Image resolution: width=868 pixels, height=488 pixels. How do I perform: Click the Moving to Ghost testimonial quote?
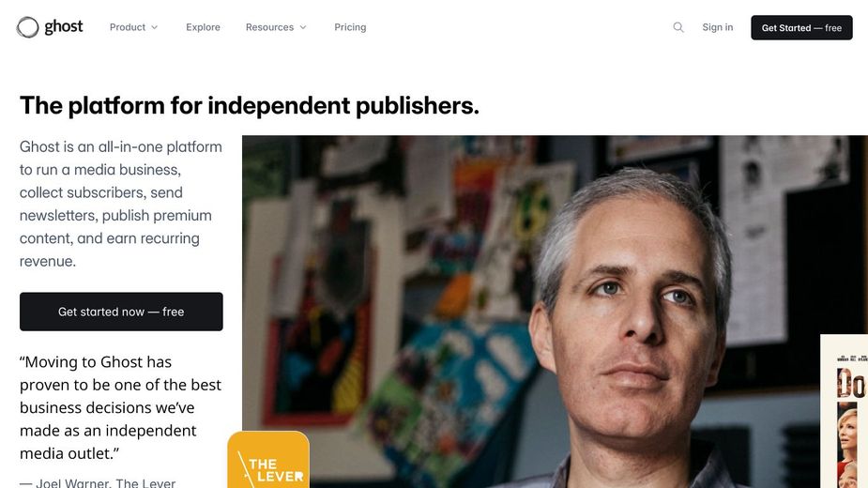[121, 407]
